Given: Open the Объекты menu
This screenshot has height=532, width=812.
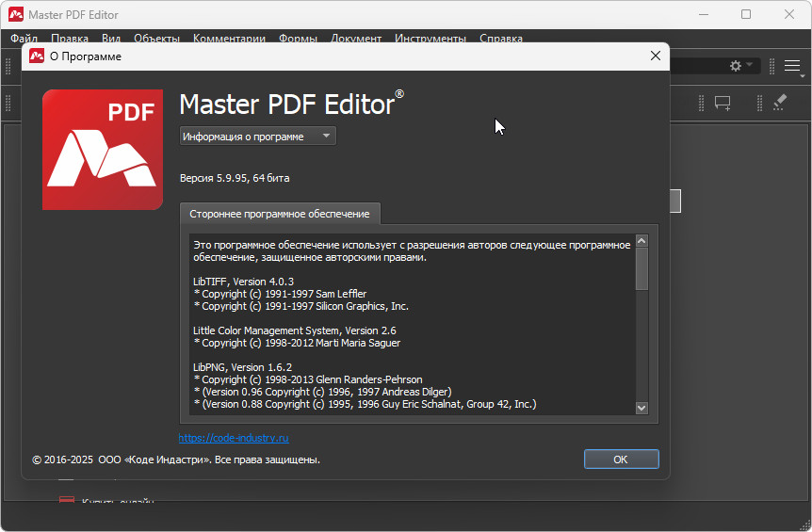Looking at the screenshot, I should (156, 39).
